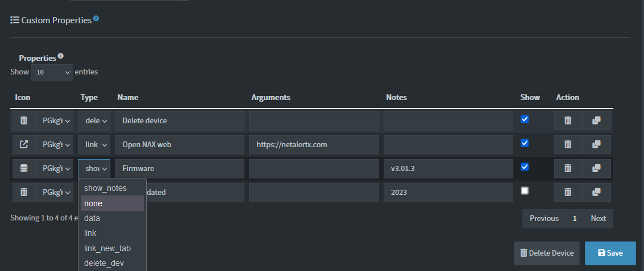The image size is (644, 271).
Task: Open the entries per page dropdown
Action: pos(52,73)
